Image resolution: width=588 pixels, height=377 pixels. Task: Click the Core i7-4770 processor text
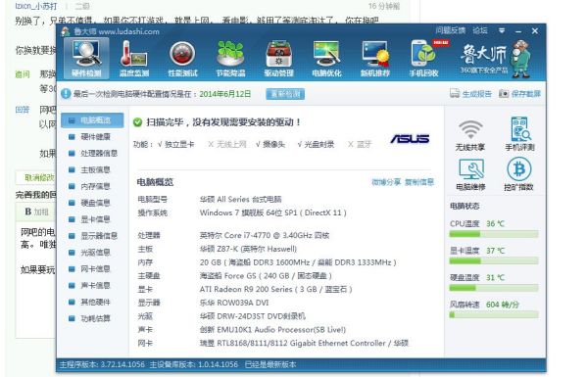point(265,235)
